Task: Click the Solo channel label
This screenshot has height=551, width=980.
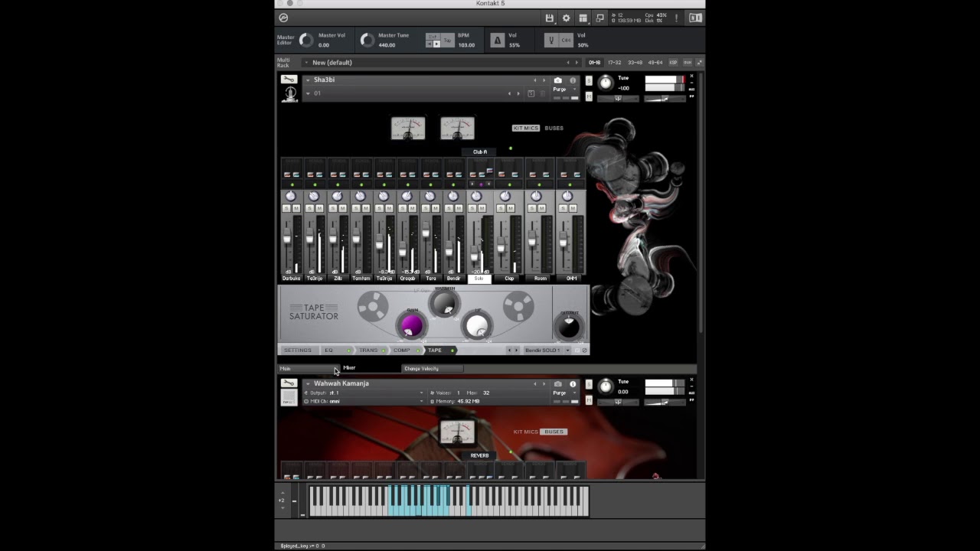Action: click(479, 279)
